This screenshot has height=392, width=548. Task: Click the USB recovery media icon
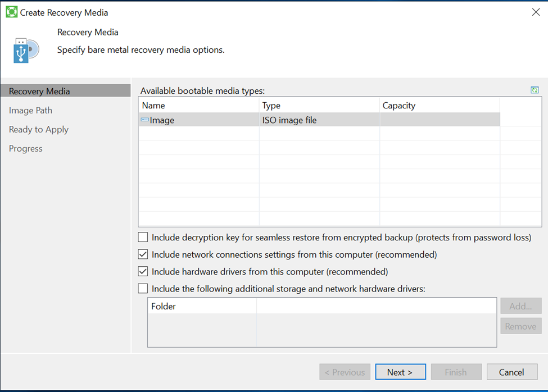pyautogui.click(x=26, y=51)
